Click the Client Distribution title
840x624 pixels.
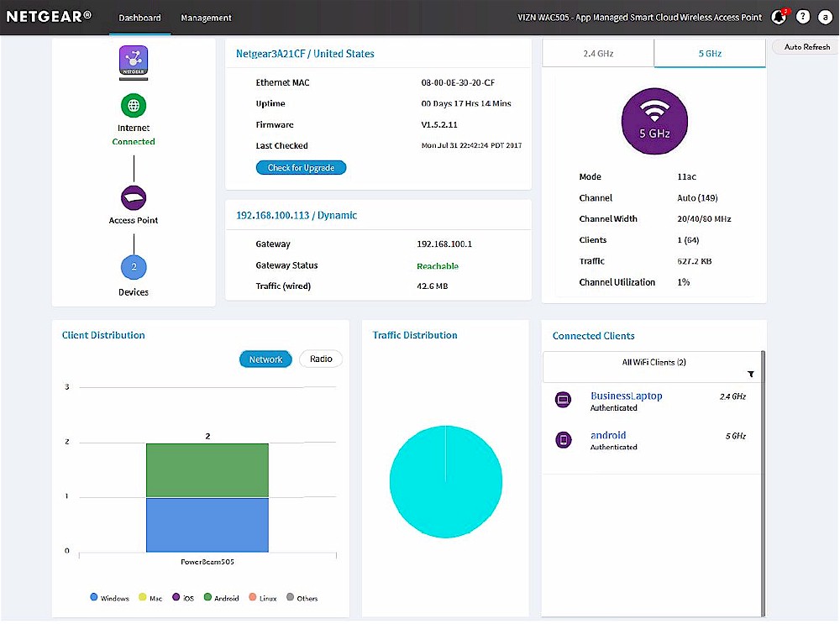click(x=103, y=335)
